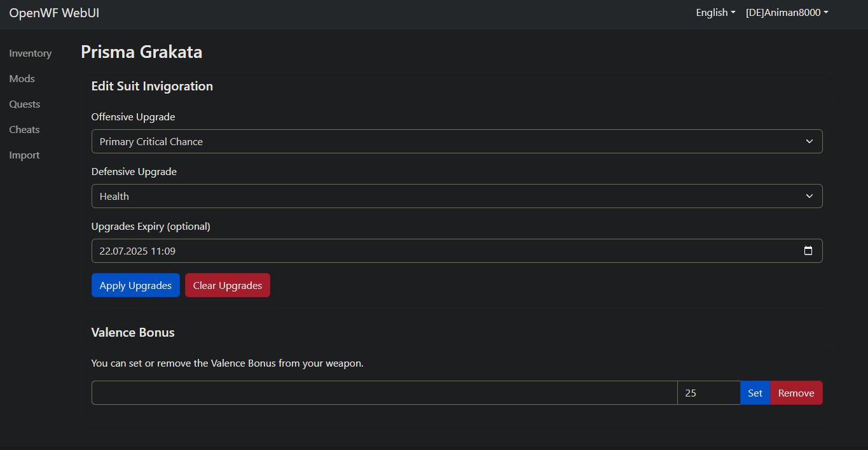868x450 pixels.
Task: Open the English language menu
Action: tap(715, 13)
